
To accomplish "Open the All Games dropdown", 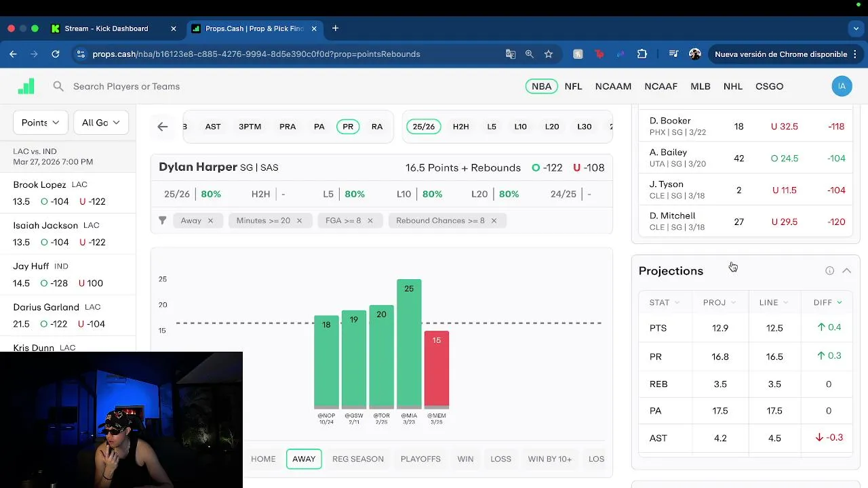I will (100, 123).
